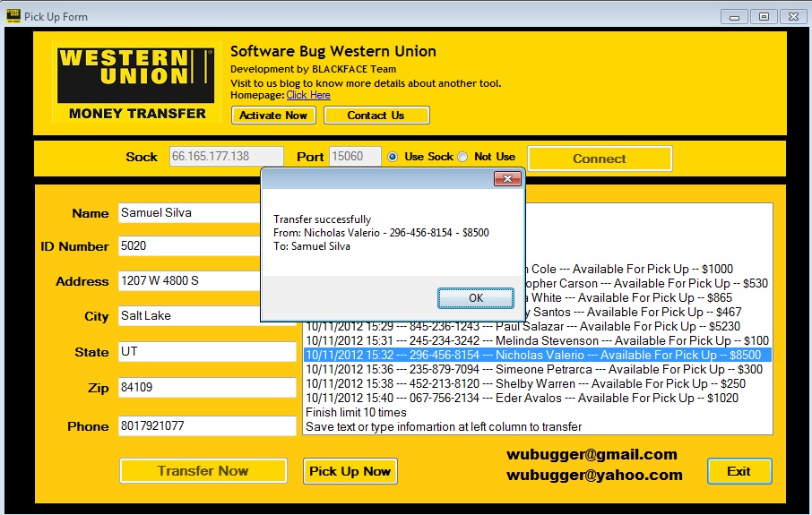This screenshot has width=812, height=515.
Task: Minimize the Pick Up Form window
Action: click(x=734, y=16)
